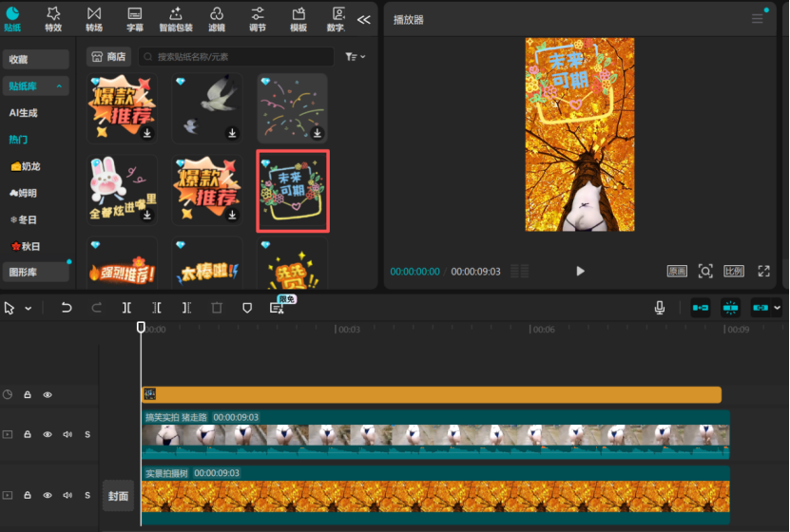Open the sticker filter dropdown
The height and width of the screenshot is (532, 790).
pyautogui.click(x=356, y=57)
